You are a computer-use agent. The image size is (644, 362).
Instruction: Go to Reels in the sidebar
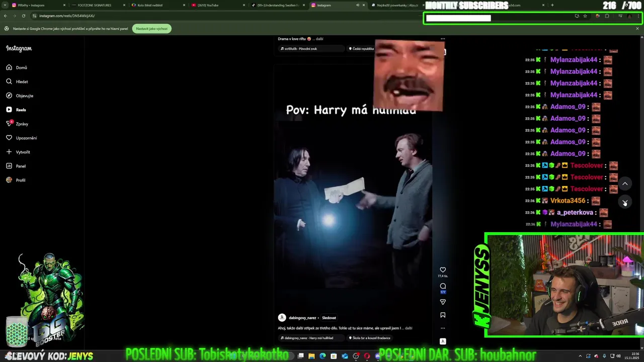click(x=16, y=110)
